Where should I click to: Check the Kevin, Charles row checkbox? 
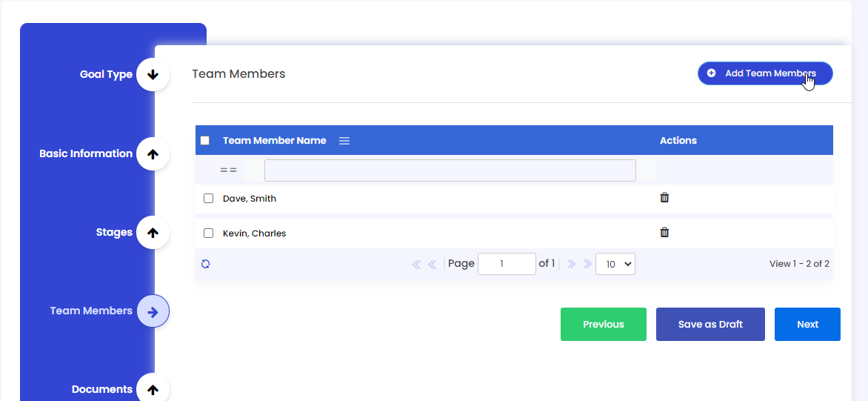pyautogui.click(x=208, y=233)
